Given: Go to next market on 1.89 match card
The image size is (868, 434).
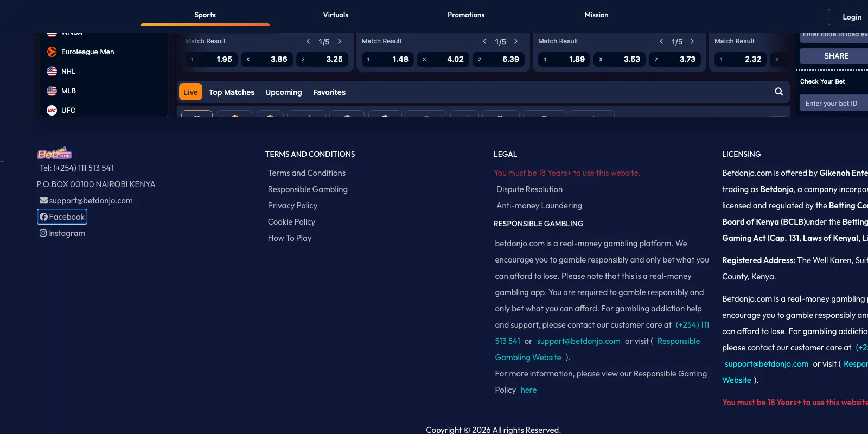Looking at the screenshot, I should tap(692, 41).
